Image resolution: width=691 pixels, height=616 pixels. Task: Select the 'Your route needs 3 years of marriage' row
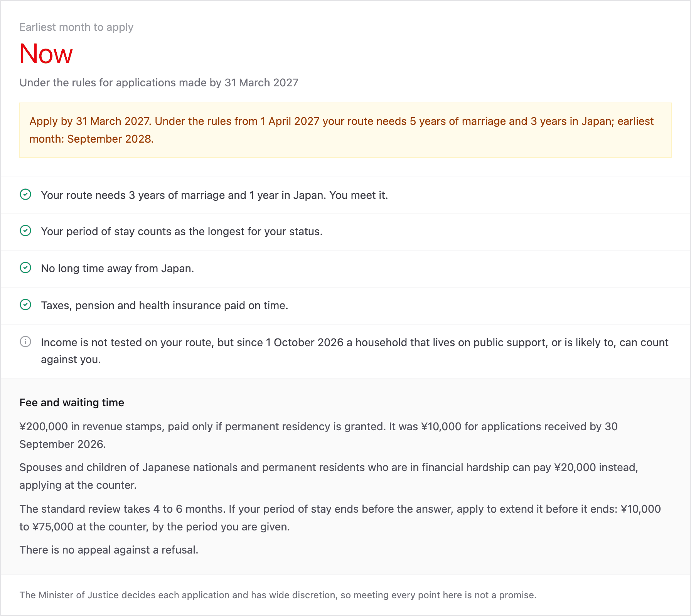[x=345, y=195]
